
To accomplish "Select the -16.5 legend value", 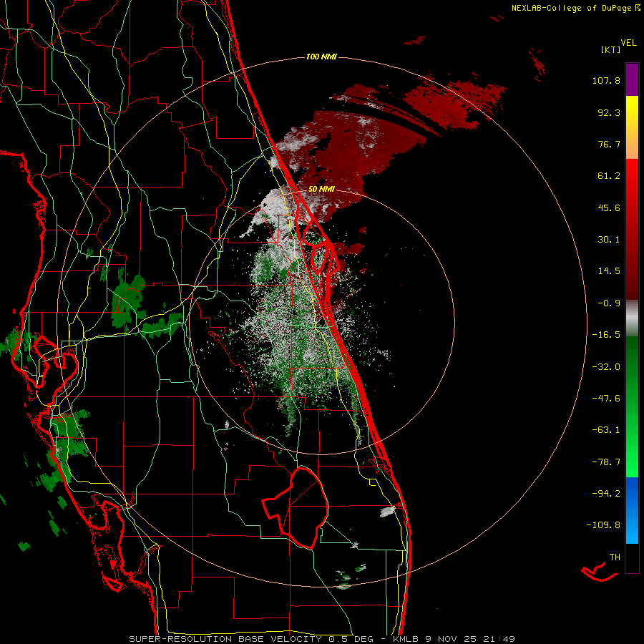I will (606, 335).
